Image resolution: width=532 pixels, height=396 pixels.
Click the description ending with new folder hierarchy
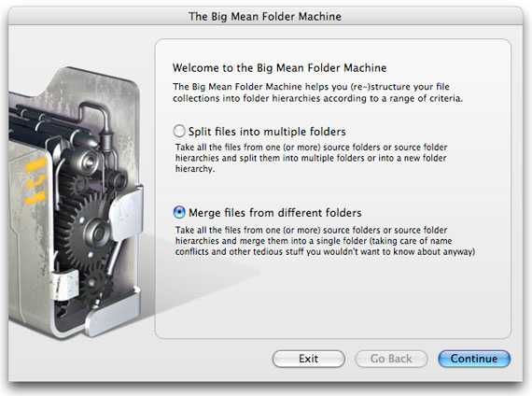pyautogui.click(x=311, y=158)
